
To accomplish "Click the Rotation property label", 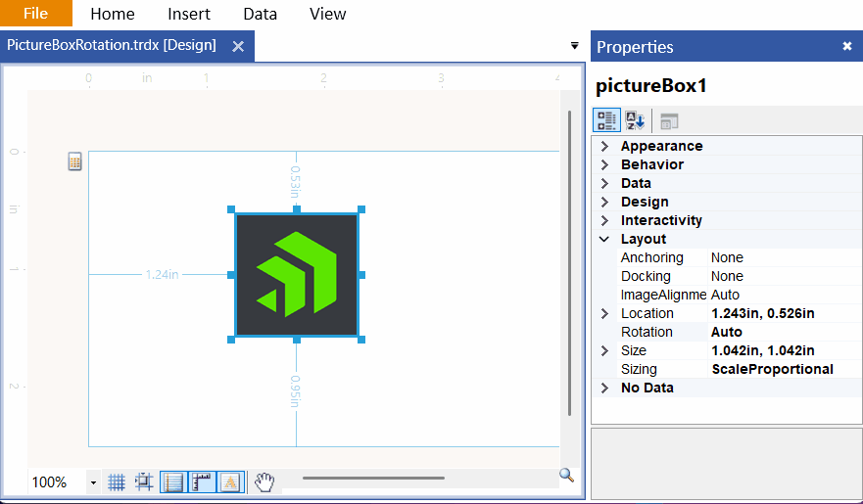I will click(x=647, y=333).
